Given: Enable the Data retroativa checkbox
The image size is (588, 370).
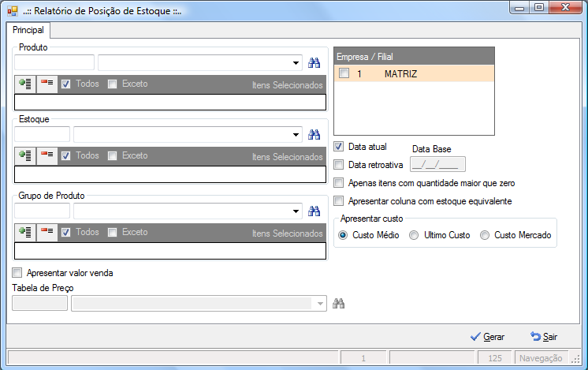Looking at the screenshot, I should (x=339, y=164).
